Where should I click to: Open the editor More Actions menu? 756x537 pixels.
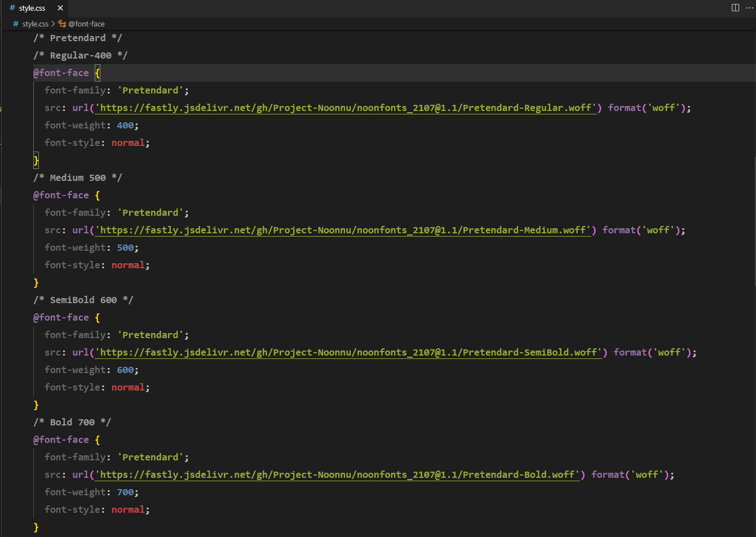point(749,7)
